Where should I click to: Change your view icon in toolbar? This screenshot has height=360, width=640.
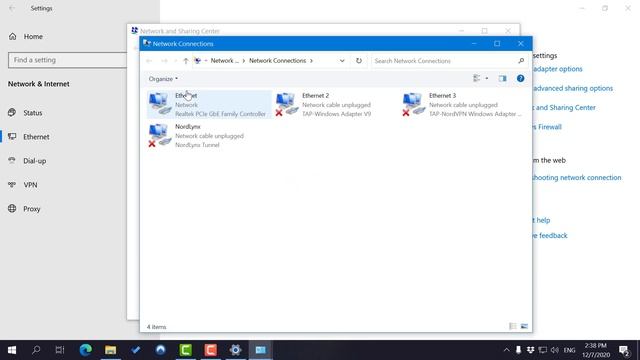[477, 78]
